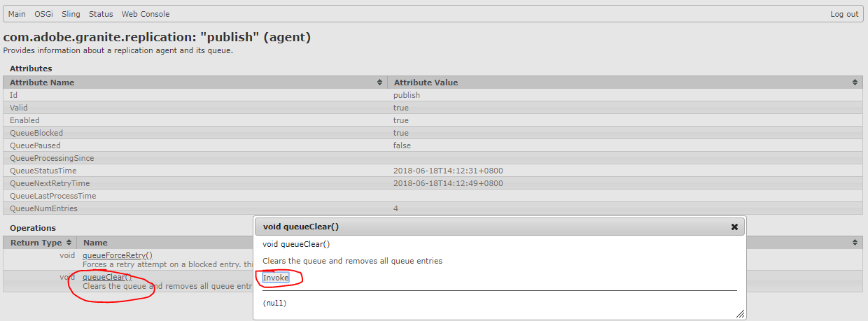Click the Operations section label

[x=33, y=228]
